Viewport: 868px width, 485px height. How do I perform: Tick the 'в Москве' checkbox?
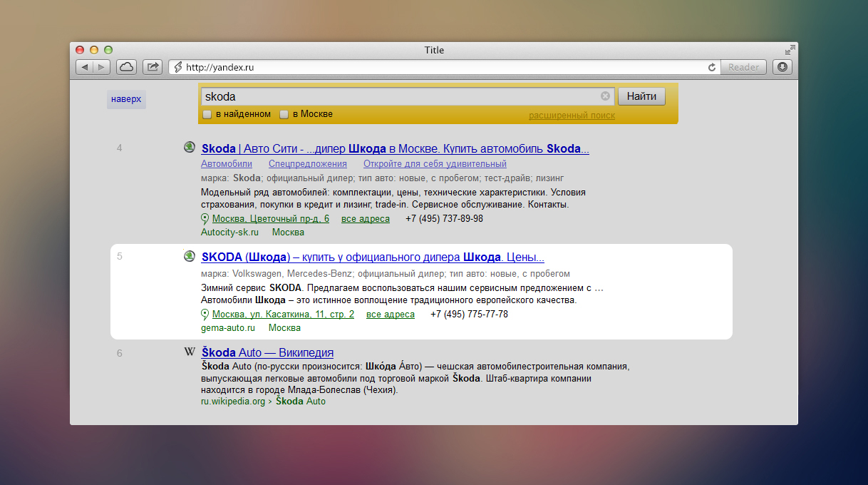pyautogui.click(x=284, y=114)
